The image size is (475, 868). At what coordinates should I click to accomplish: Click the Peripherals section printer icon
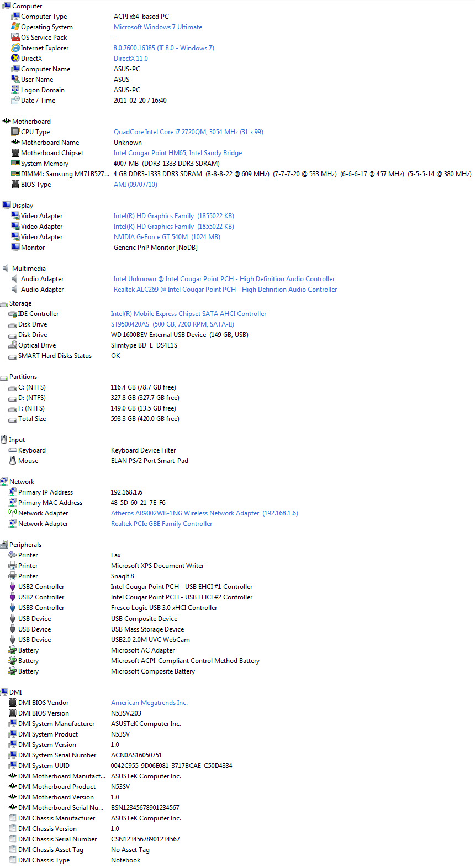pyautogui.click(x=4, y=544)
